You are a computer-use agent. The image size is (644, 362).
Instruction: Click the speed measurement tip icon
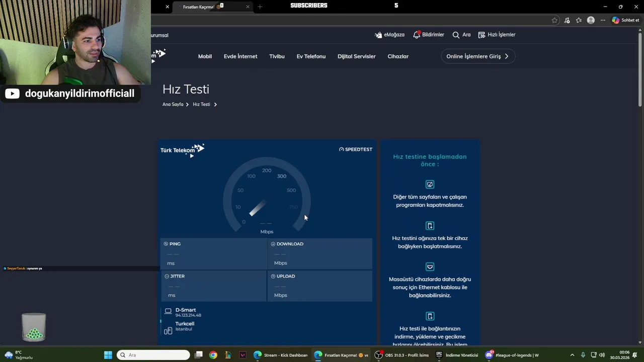(x=430, y=316)
